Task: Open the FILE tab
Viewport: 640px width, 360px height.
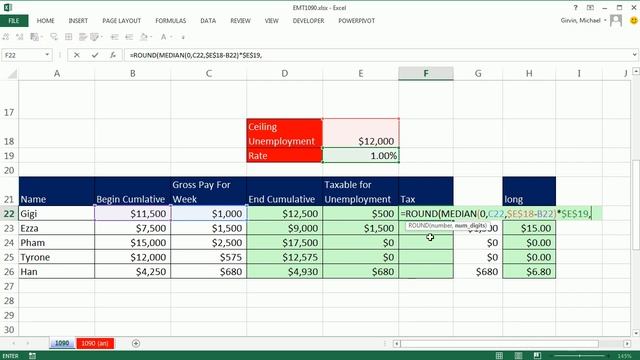Action: (14, 20)
